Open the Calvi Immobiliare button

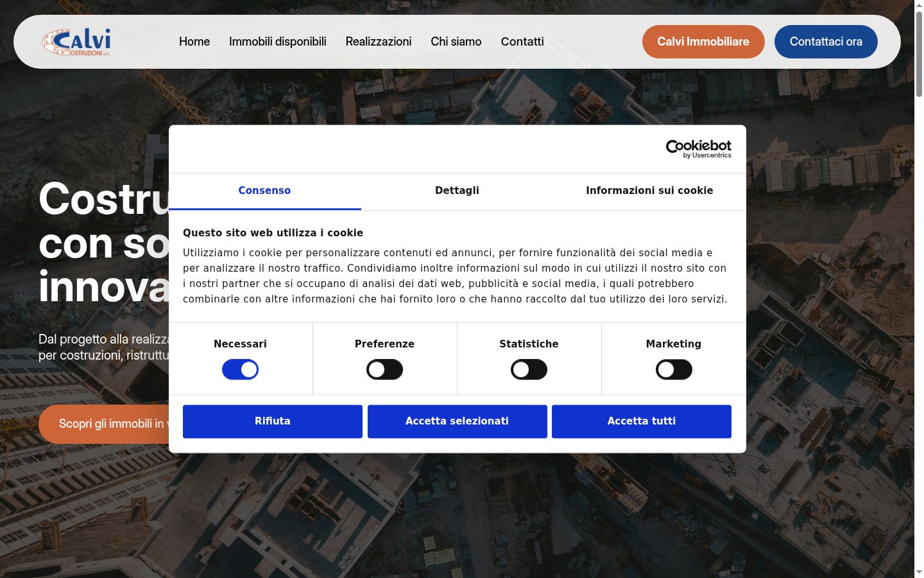(x=703, y=42)
